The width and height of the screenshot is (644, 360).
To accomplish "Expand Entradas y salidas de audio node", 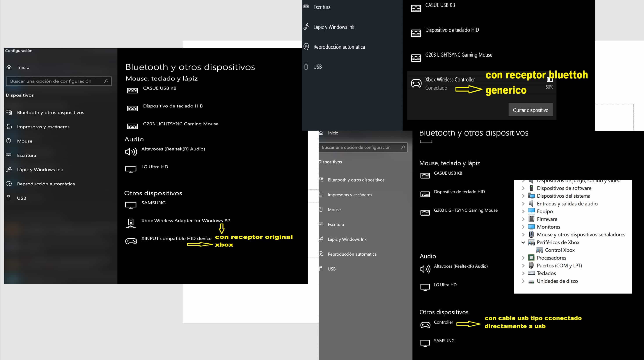I will pos(523,204).
